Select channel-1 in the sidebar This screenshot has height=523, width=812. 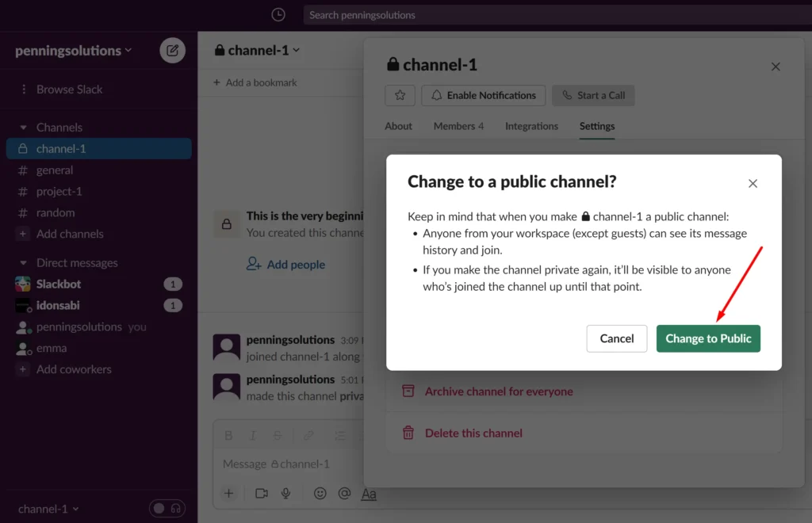click(x=99, y=148)
